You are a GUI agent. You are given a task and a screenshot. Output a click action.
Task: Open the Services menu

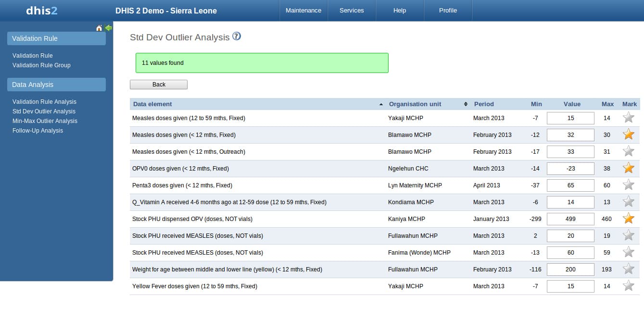(x=352, y=11)
